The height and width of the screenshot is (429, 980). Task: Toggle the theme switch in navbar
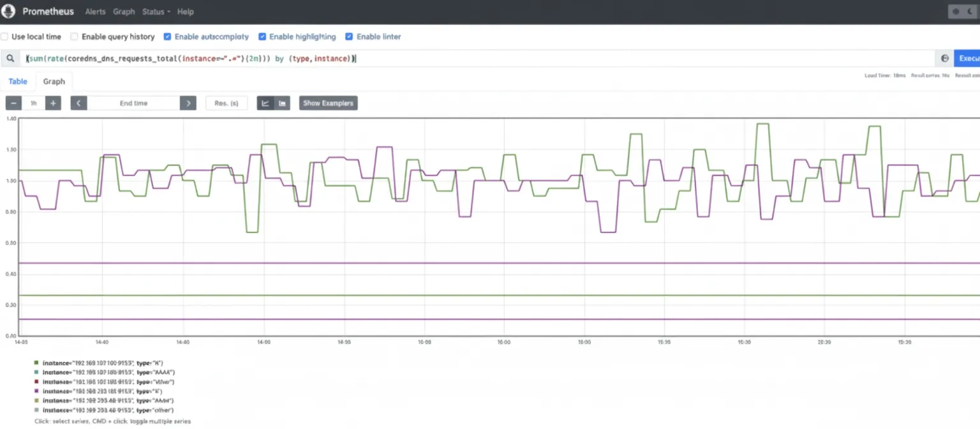tap(963, 11)
